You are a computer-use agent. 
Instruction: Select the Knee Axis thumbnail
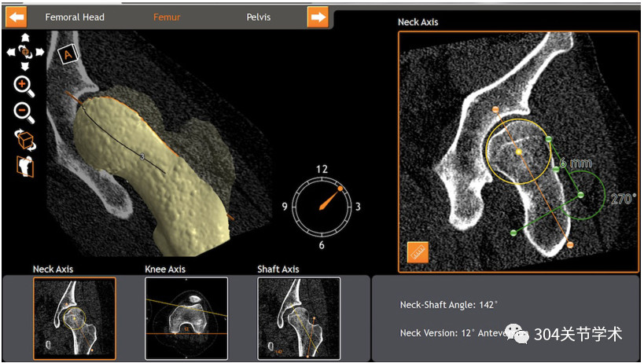click(x=186, y=318)
